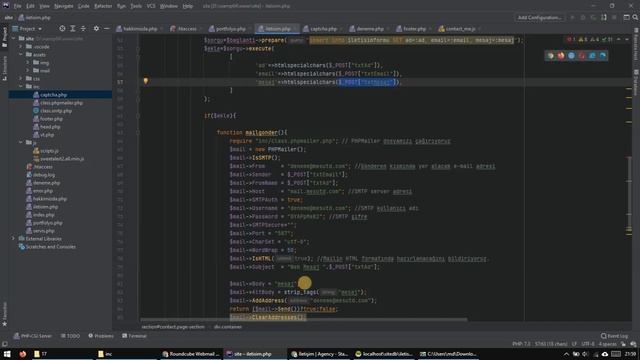The height and width of the screenshot is (360, 640).
Task: Click the Search Everywhere magnifier icon
Action: click(635, 18)
